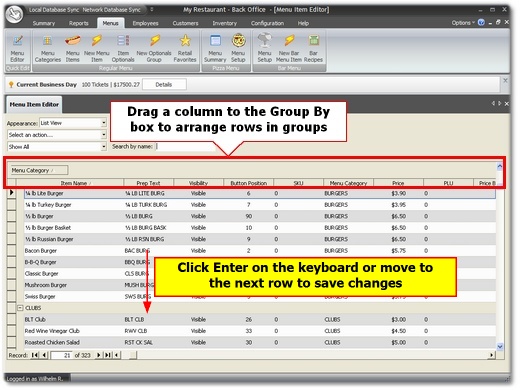Screen dimensions: 520x390
Task: Select the Menu Item Editor document tab
Action: pyautogui.click(x=34, y=104)
